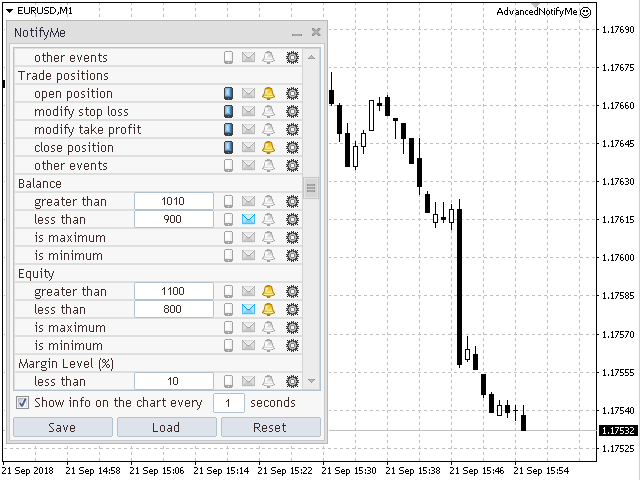Toggle email alert for Equity less than
This screenshot has height=480, width=640.
tap(248, 309)
